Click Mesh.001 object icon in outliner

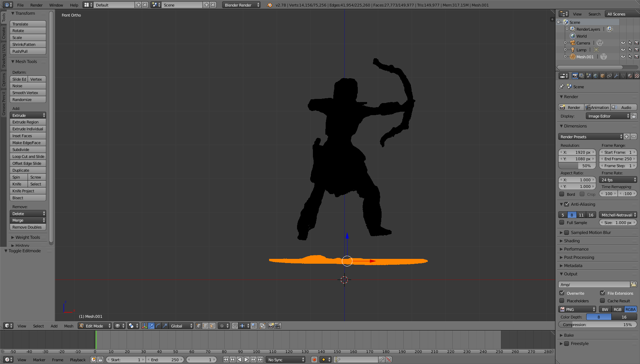click(573, 57)
